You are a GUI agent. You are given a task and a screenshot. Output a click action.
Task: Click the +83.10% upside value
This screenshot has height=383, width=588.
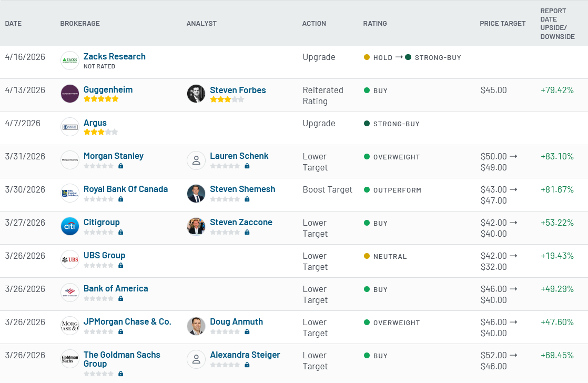pyautogui.click(x=557, y=156)
